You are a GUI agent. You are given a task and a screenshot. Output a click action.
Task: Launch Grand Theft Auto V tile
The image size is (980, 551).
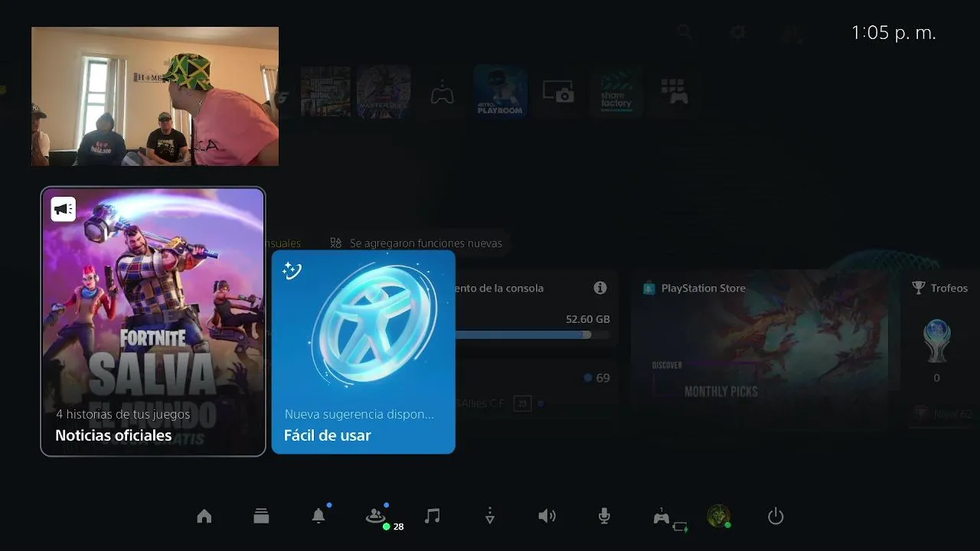(326, 92)
